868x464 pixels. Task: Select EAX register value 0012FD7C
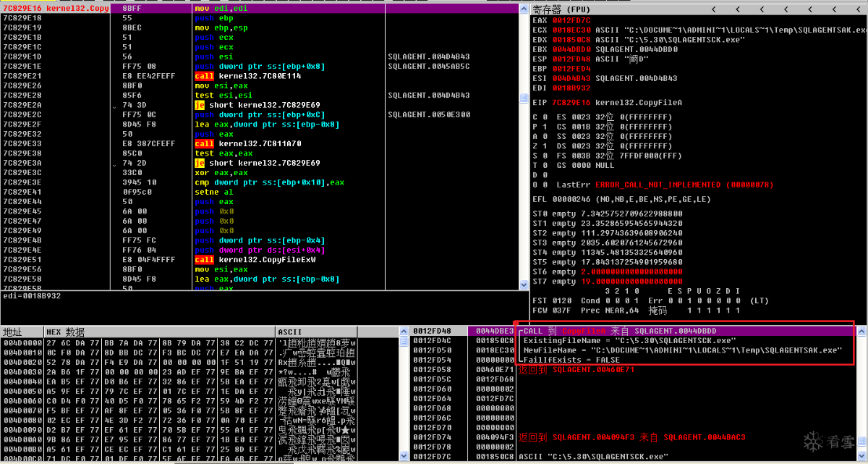coord(571,20)
